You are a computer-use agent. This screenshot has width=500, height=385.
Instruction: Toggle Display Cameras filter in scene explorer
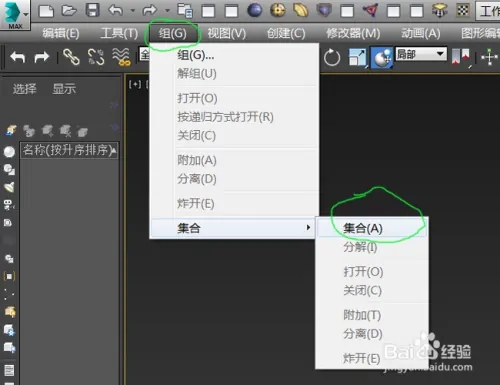(x=9, y=205)
